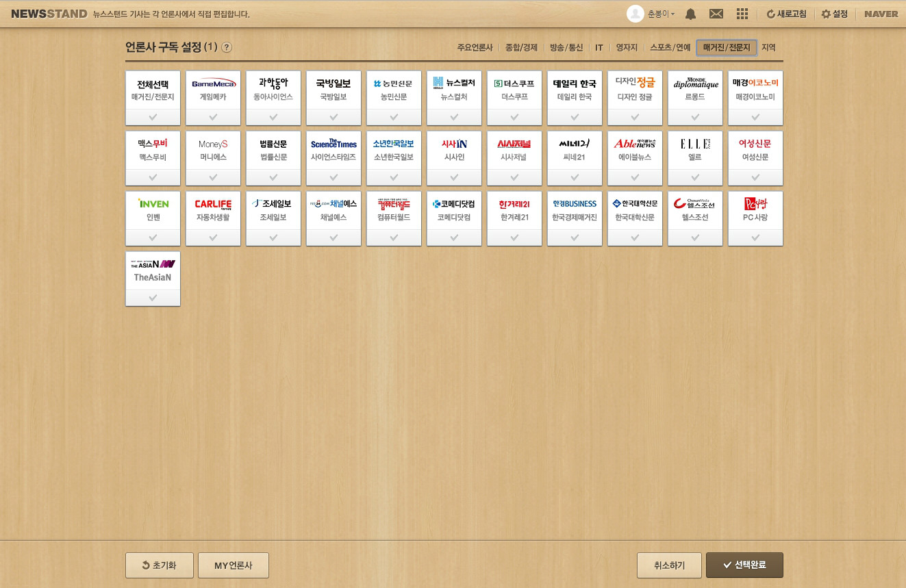
Task: Check the 시사저널 subscription checkmark
Action: [x=514, y=177]
